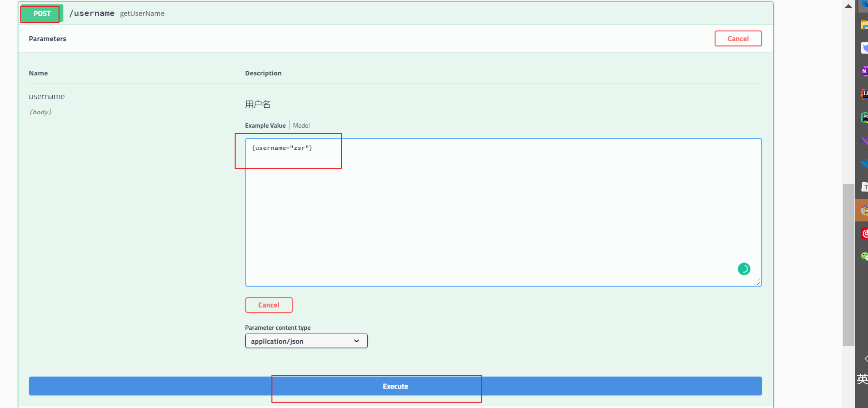
Task: Open IntelliJ IDEA from the taskbar
Action: pos(864,94)
